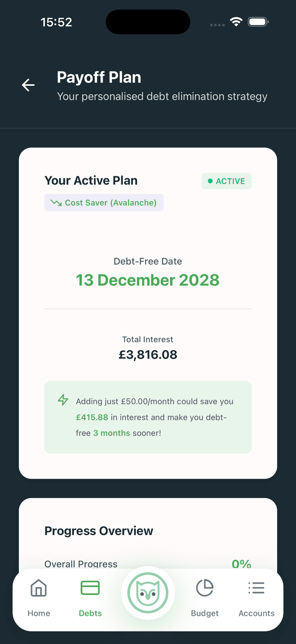
Task: Tap the back arrow icon
Action: coord(28,85)
